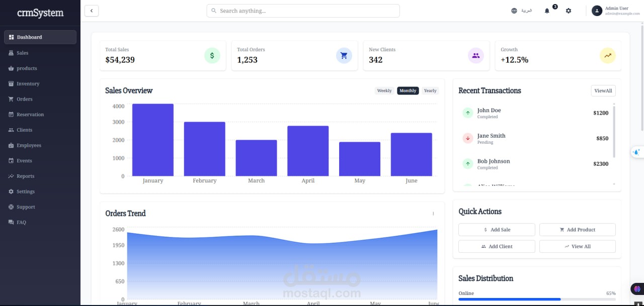Click Jane Smith's red down-arrow icon

click(468, 138)
